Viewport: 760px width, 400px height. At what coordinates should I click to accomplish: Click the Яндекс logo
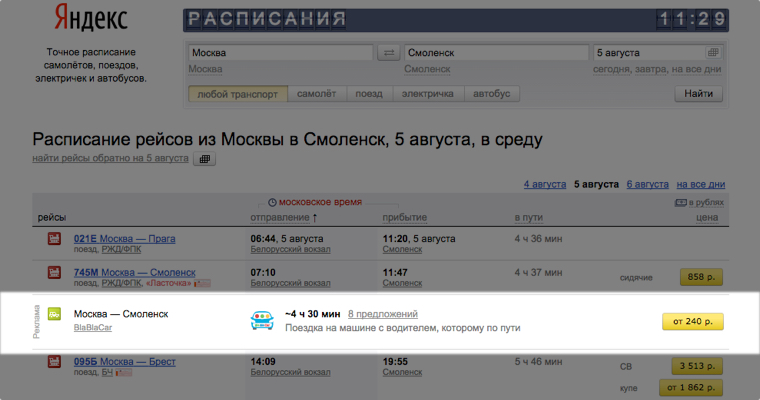pos(91,17)
